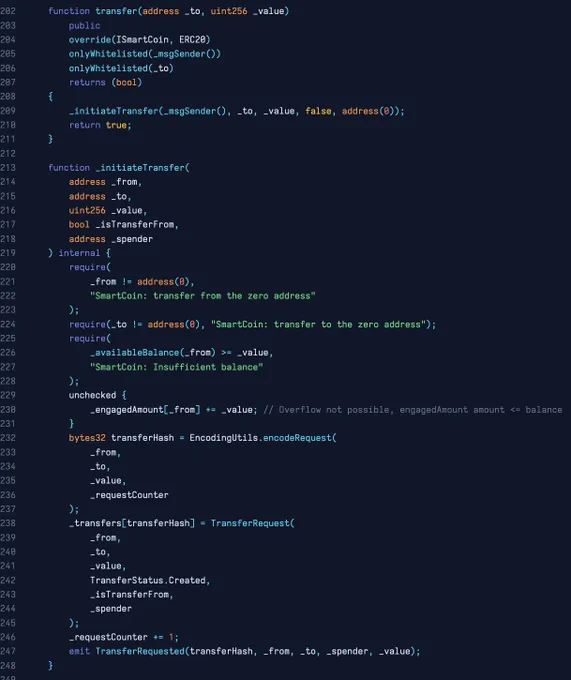Click line number 232 in the gutter
The image size is (571, 680).
pos(8,438)
